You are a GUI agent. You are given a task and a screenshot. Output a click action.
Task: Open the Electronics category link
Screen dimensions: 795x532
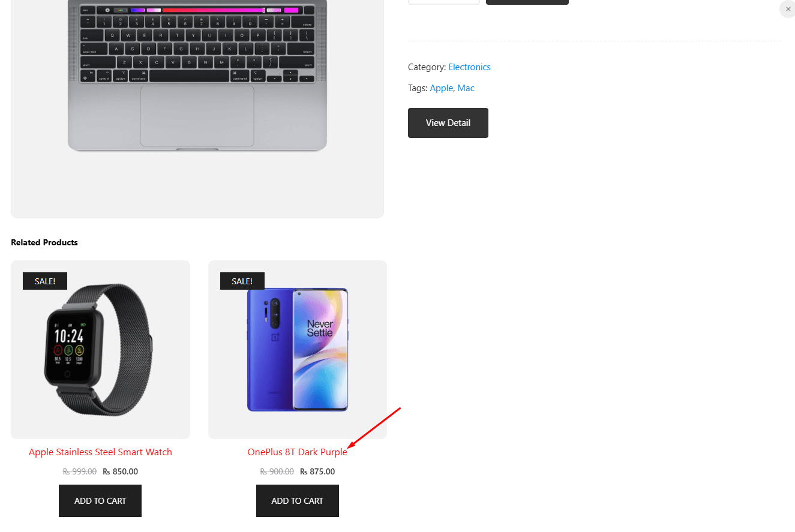click(469, 67)
